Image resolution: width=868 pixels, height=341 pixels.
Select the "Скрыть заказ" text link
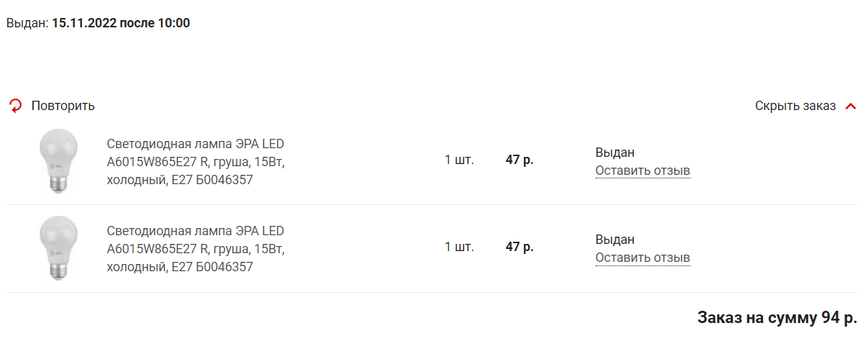point(795,106)
